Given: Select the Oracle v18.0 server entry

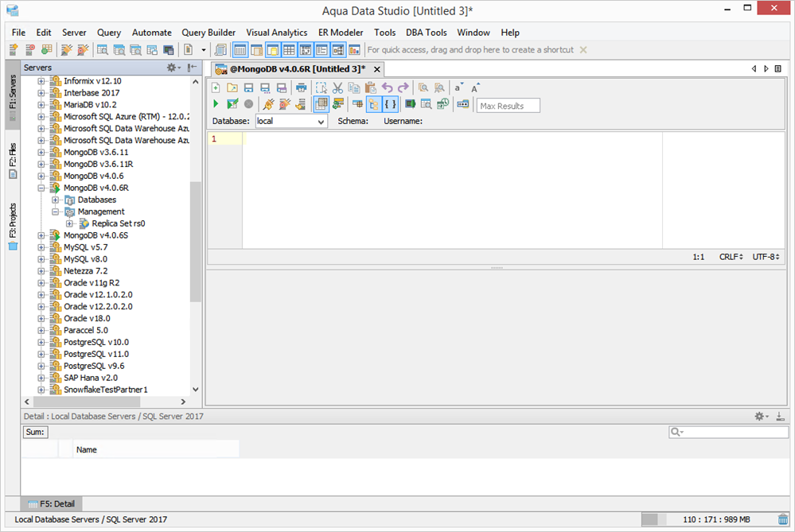Looking at the screenshot, I should click(x=87, y=319).
